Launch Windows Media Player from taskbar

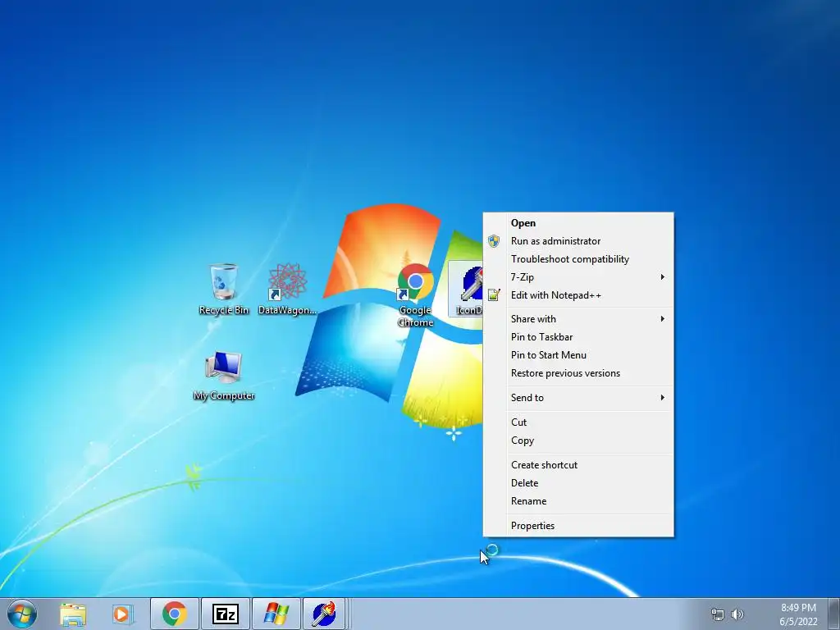(x=123, y=614)
